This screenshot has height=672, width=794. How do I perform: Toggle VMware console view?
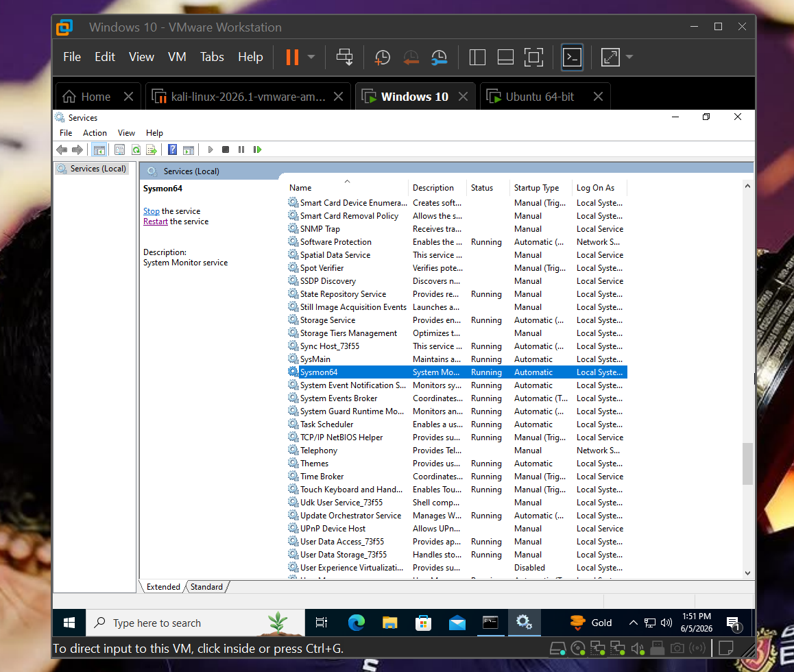click(x=573, y=57)
